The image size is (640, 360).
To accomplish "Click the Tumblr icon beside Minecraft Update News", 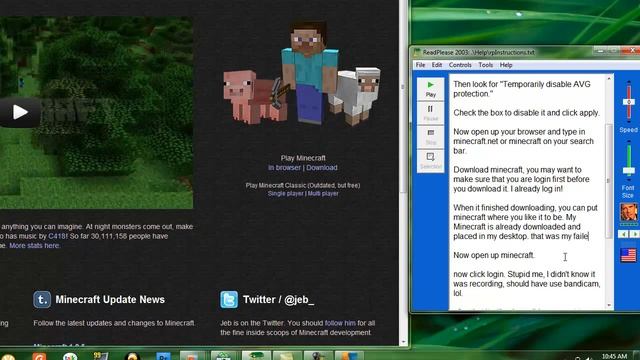I will [42, 299].
